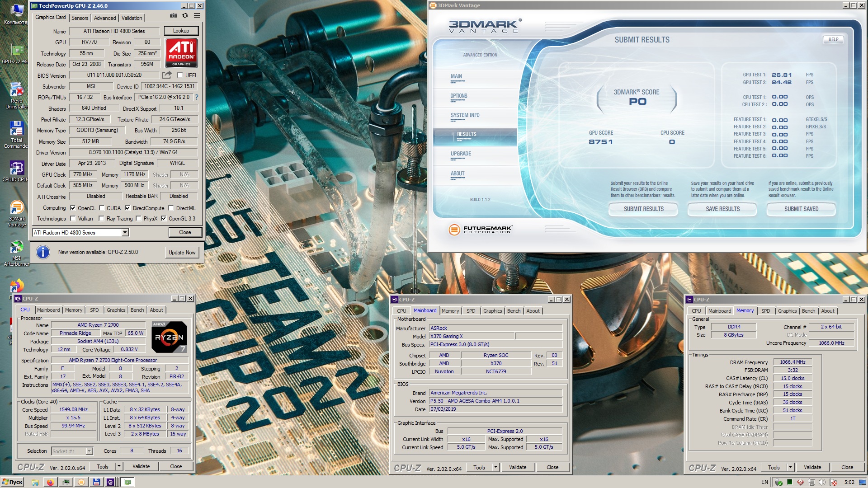Click the Bus Interface question mark icon
The width and height of the screenshot is (868, 488).
click(196, 97)
